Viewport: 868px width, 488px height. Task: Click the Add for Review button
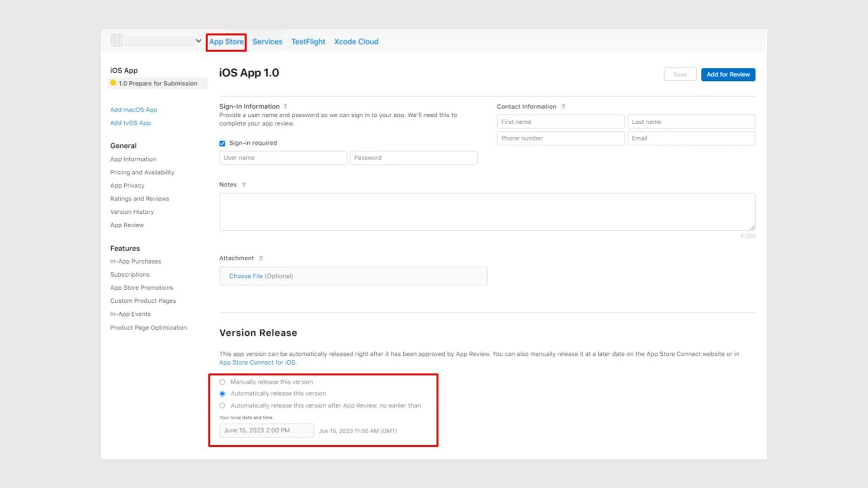728,75
